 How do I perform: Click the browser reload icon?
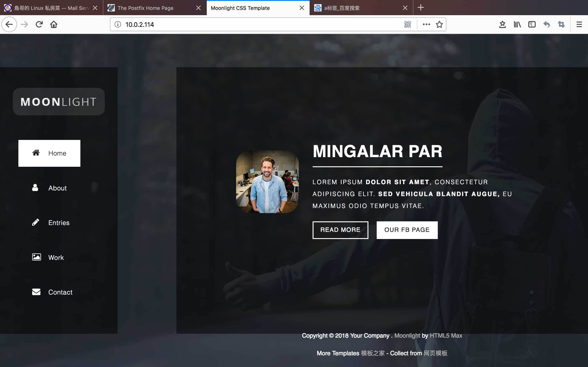coord(39,25)
